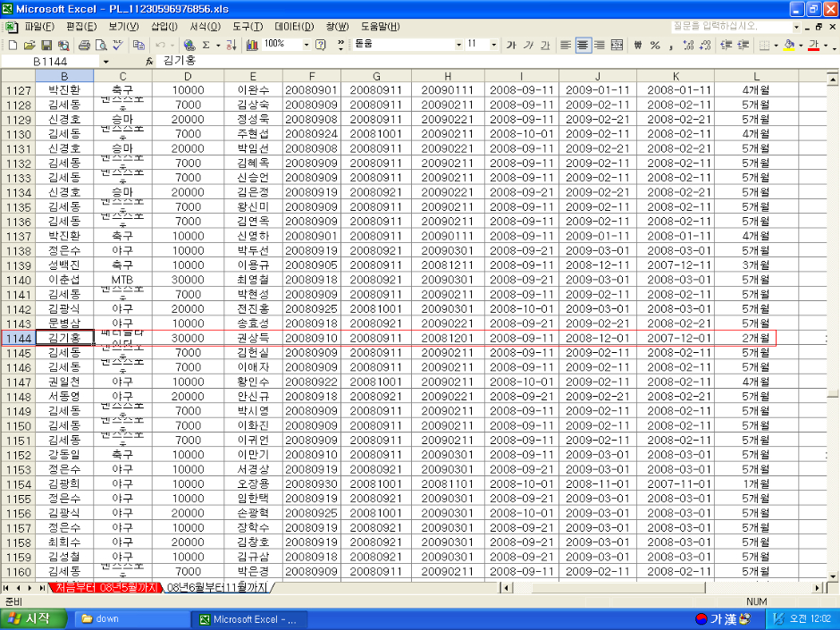This screenshot has width=840, height=630.
Task: Apply red font color button
Action: coord(814,45)
